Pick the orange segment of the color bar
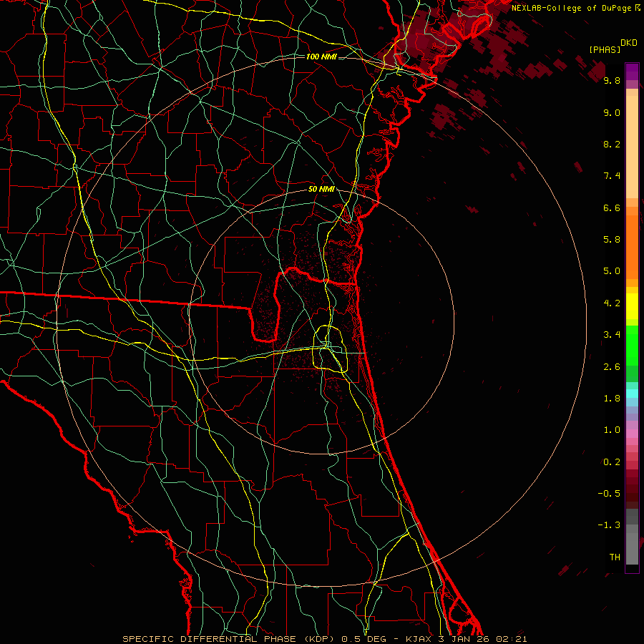This screenshot has width=644, height=644. point(632,246)
